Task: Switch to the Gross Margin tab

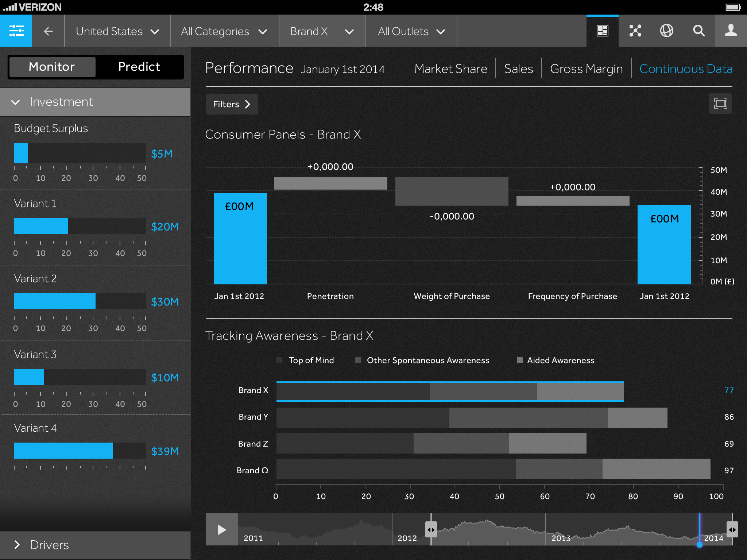Action: tap(586, 69)
